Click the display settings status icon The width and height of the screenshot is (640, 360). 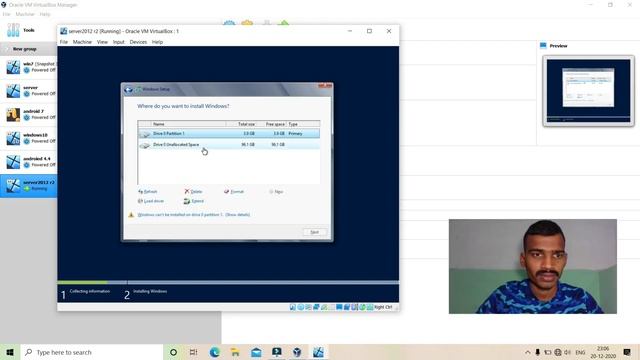pos(339,307)
